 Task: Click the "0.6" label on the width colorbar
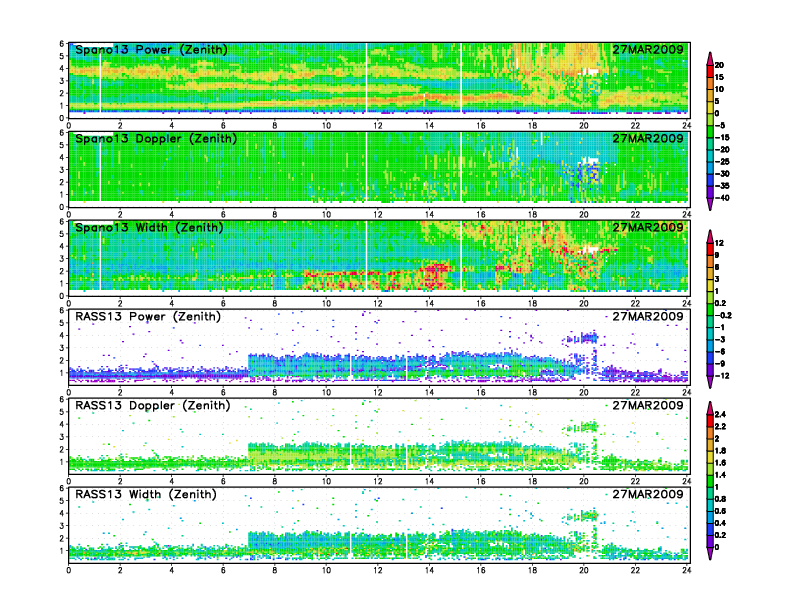[720, 511]
